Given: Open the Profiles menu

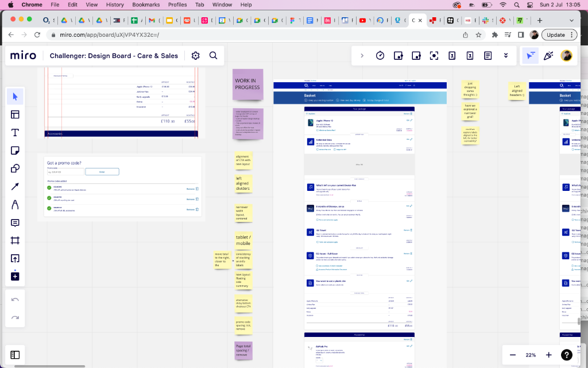Looking at the screenshot, I should tap(177, 5).
